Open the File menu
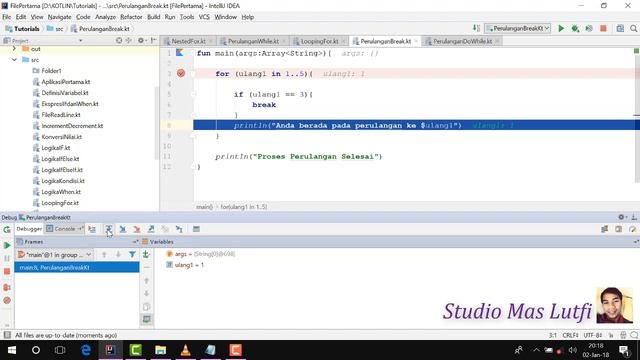This screenshot has width=640, height=360. (7, 17)
